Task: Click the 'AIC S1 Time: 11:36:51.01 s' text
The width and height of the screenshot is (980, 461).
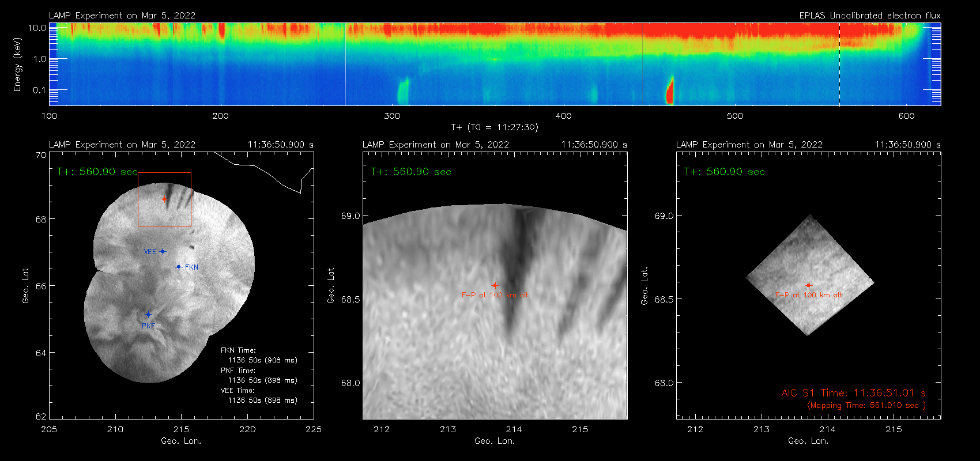Action: click(854, 393)
